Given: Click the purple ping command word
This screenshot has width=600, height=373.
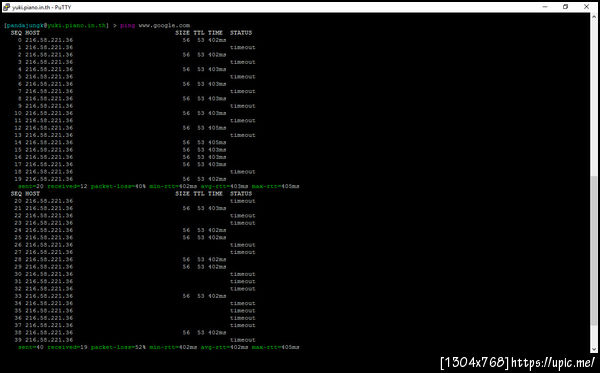Looking at the screenshot, I should pyautogui.click(x=127, y=26).
